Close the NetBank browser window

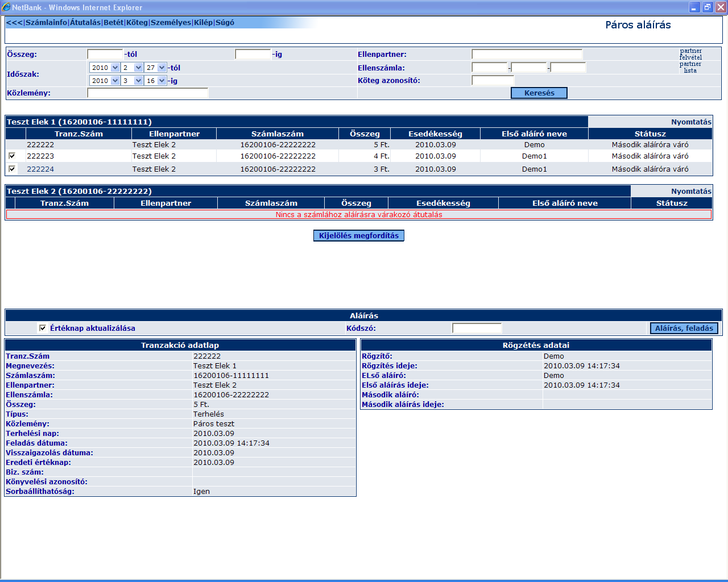coord(721,7)
